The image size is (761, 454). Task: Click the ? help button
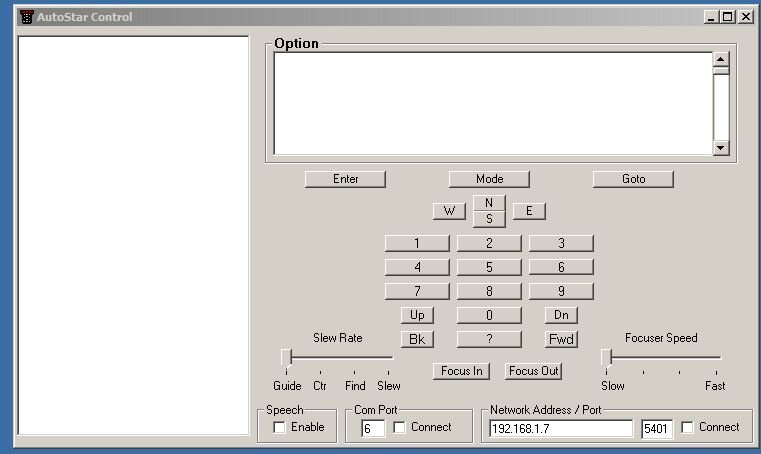tap(489, 339)
